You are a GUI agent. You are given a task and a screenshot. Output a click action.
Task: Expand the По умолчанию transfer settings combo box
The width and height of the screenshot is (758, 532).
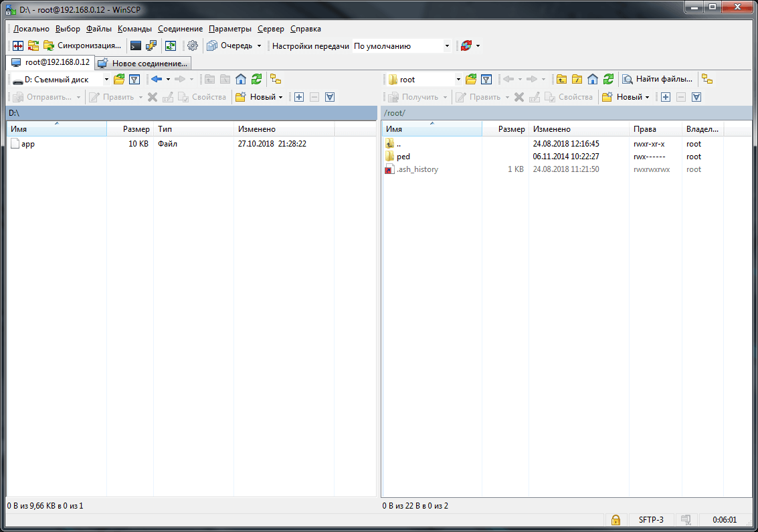click(447, 46)
